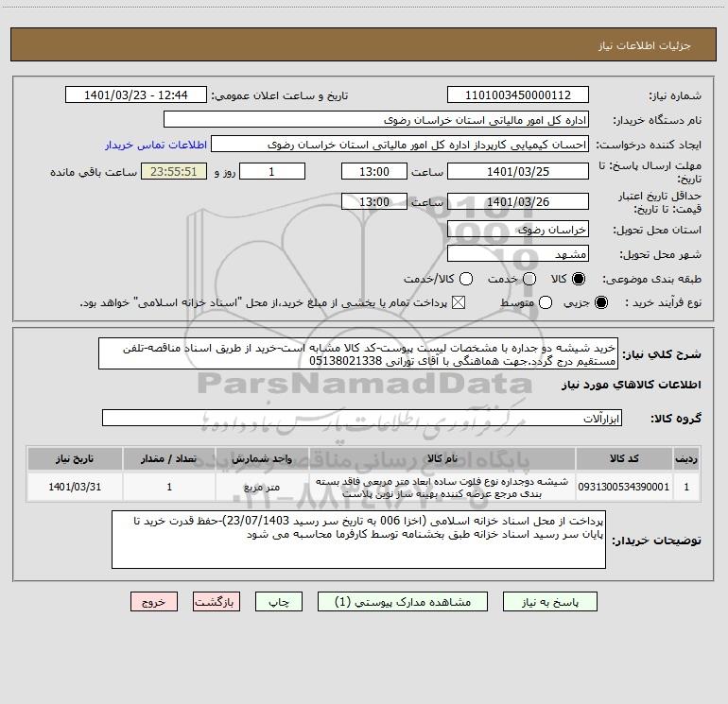Screen dimensions: 728x704
Task: Select the خدمت radio button
Action: coord(529,279)
